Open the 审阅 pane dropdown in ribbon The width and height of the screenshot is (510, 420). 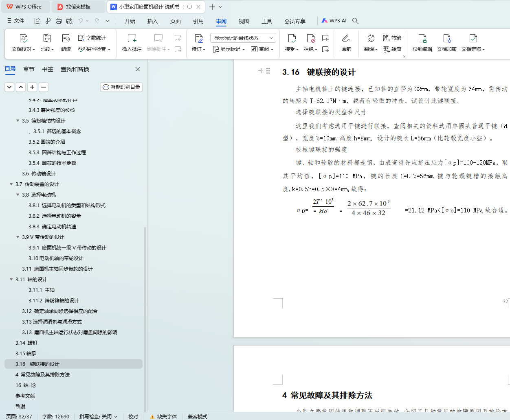[262, 49]
